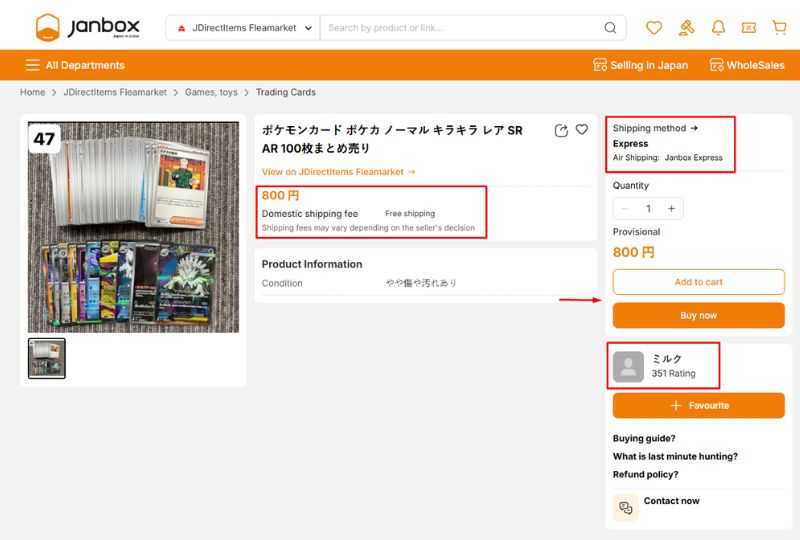Image resolution: width=800 pixels, height=540 pixels.
Task: Click the Contact now chat icon
Action: pyautogui.click(x=626, y=507)
